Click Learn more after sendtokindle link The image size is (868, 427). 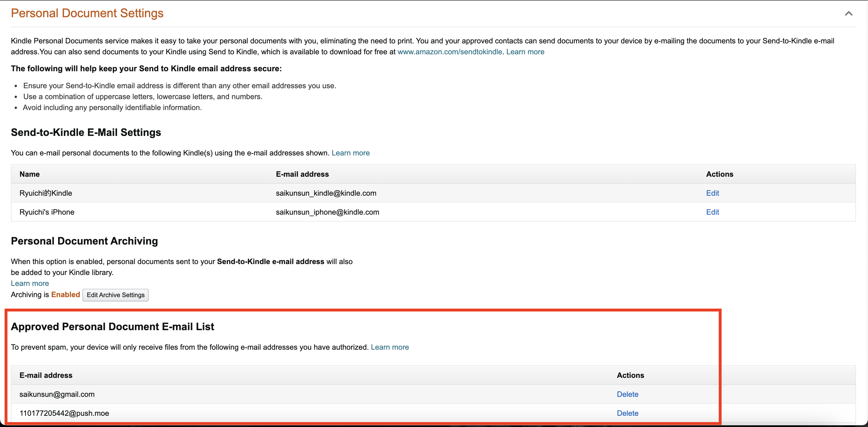coord(525,52)
